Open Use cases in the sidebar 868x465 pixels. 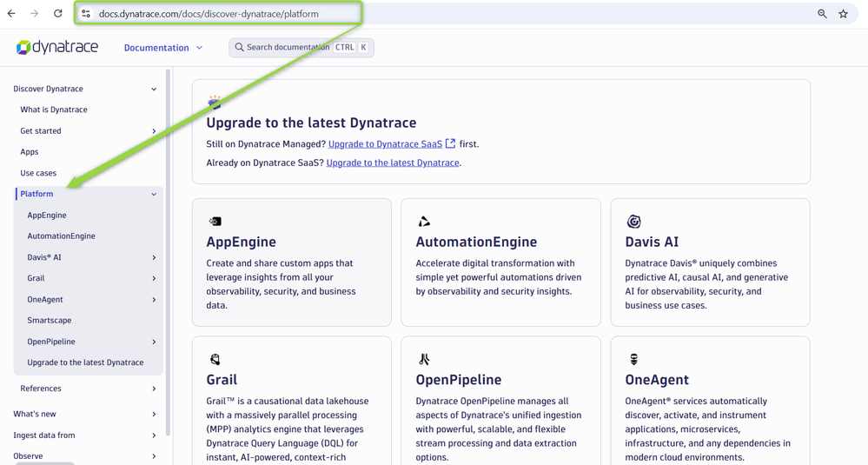coord(38,173)
